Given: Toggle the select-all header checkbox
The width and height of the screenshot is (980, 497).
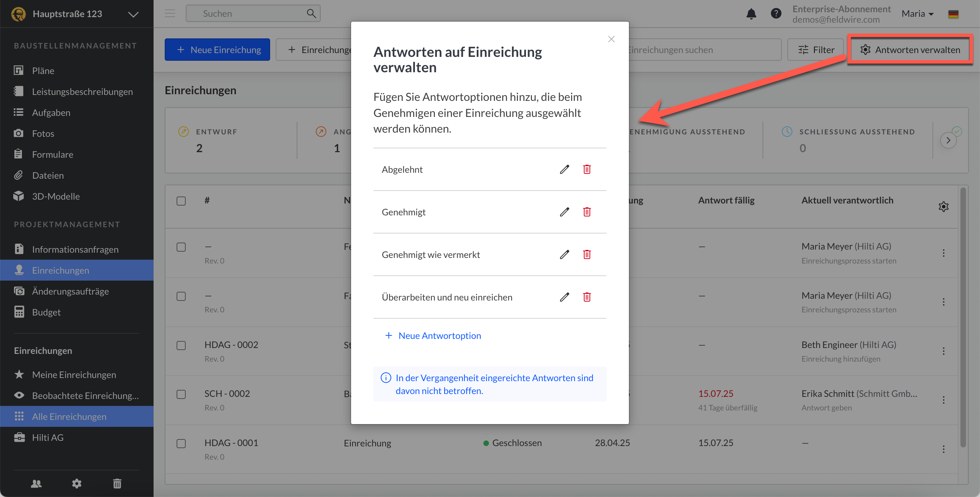Looking at the screenshot, I should click(181, 201).
